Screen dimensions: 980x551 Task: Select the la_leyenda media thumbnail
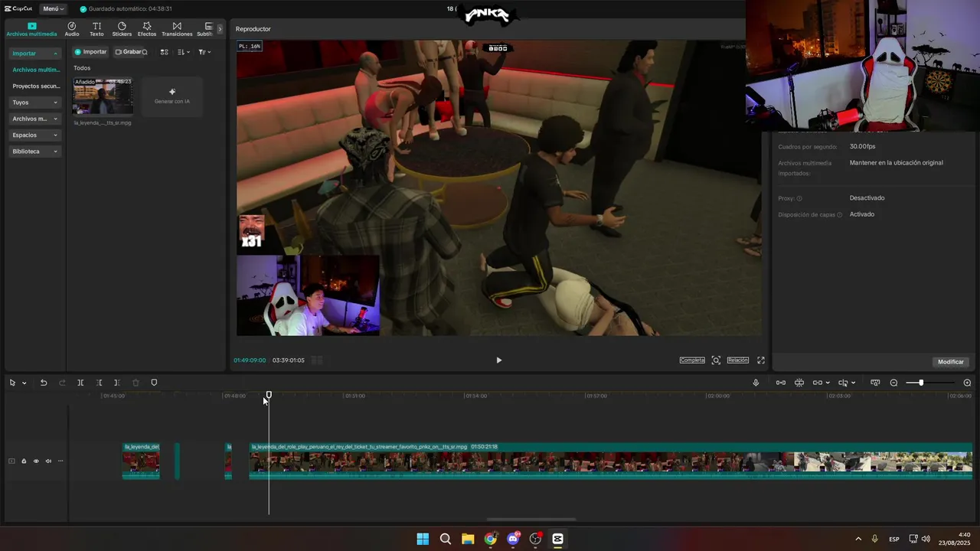tap(103, 96)
